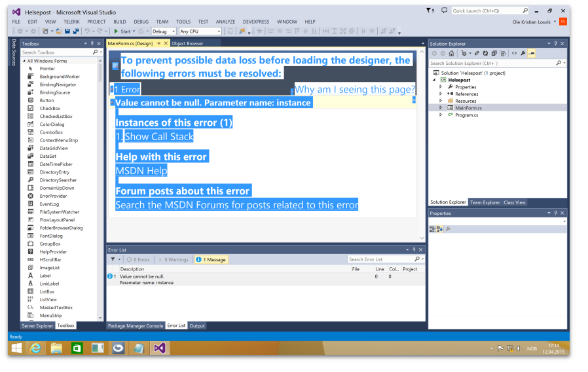Screen dimensions: 588x372
Task: Collapse the Helsepost project node
Action: 435,80
